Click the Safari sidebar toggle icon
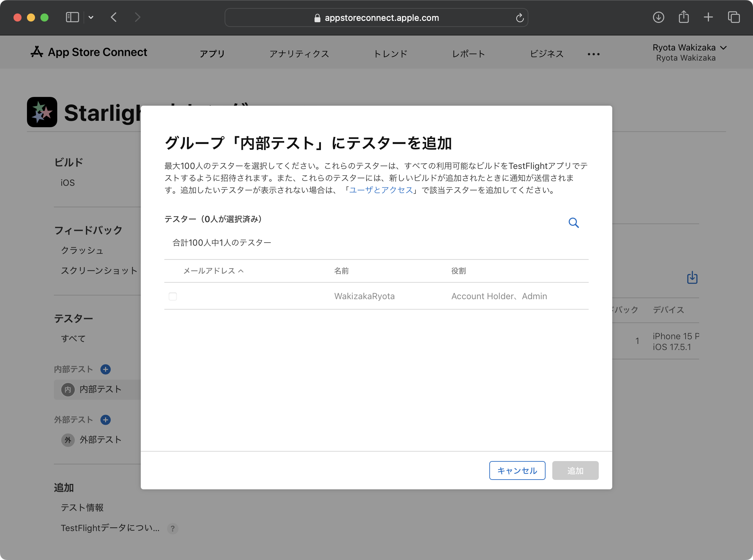753x560 pixels. coord(72,17)
